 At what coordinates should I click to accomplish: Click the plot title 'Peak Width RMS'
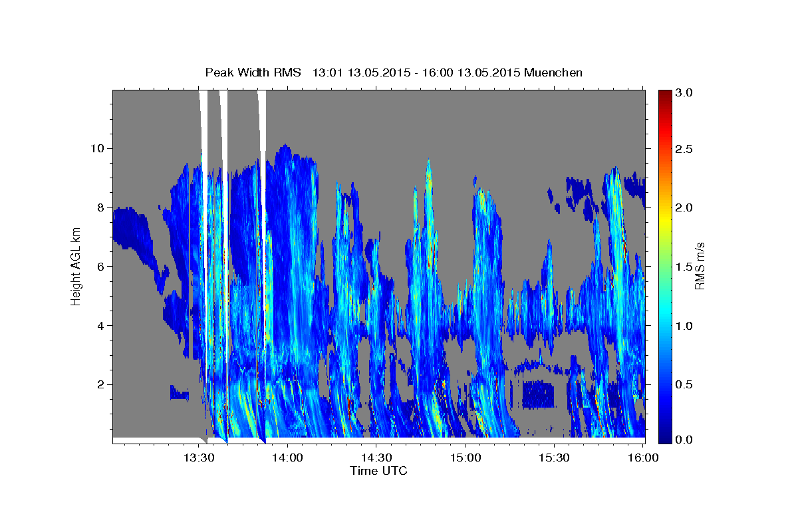point(253,72)
